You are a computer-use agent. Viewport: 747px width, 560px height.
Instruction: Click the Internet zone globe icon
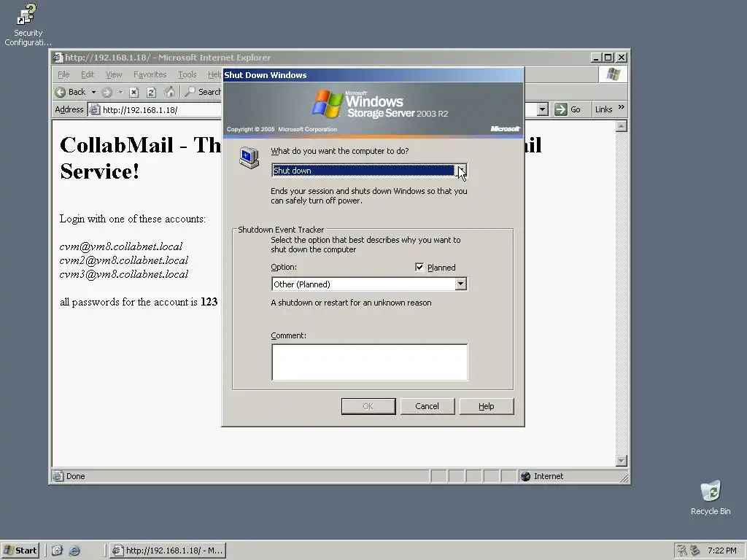(525, 476)
